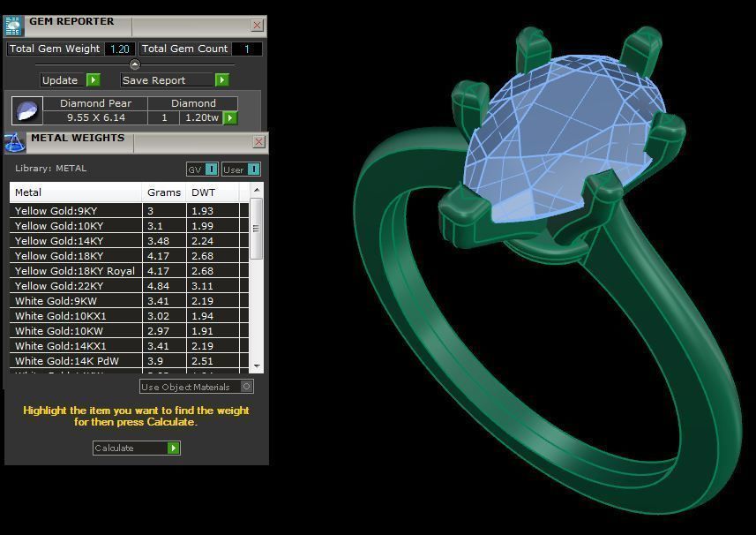This screenshot has width=756, height=535.
Task: Click the Diamond Pear gem name cell
Action: tap(95, 103)
